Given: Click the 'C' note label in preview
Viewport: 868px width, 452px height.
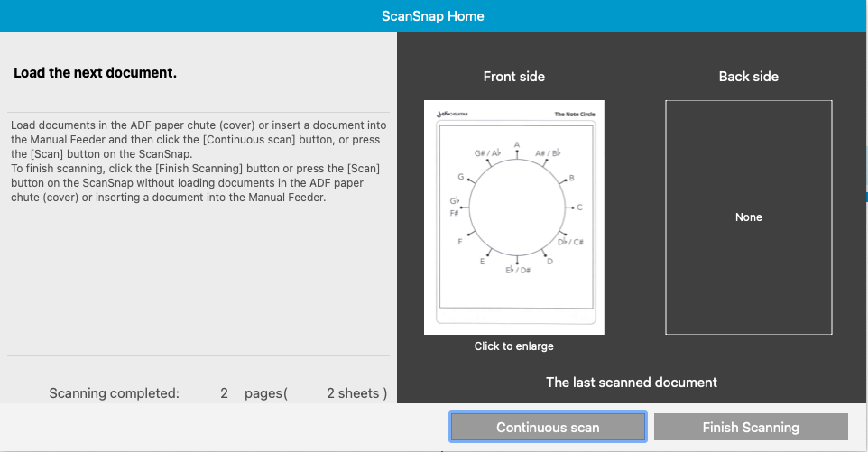Looking at the screenshot, I should pyautogui.click(x=579, y=208).
